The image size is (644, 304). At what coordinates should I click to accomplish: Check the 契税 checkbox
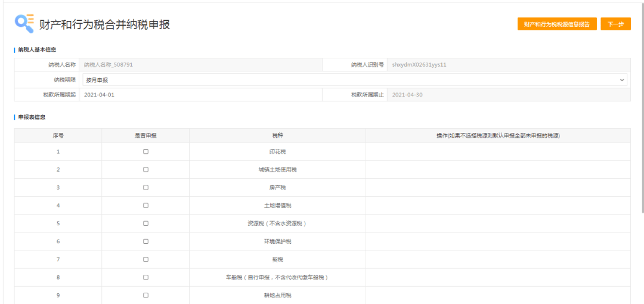145,259
